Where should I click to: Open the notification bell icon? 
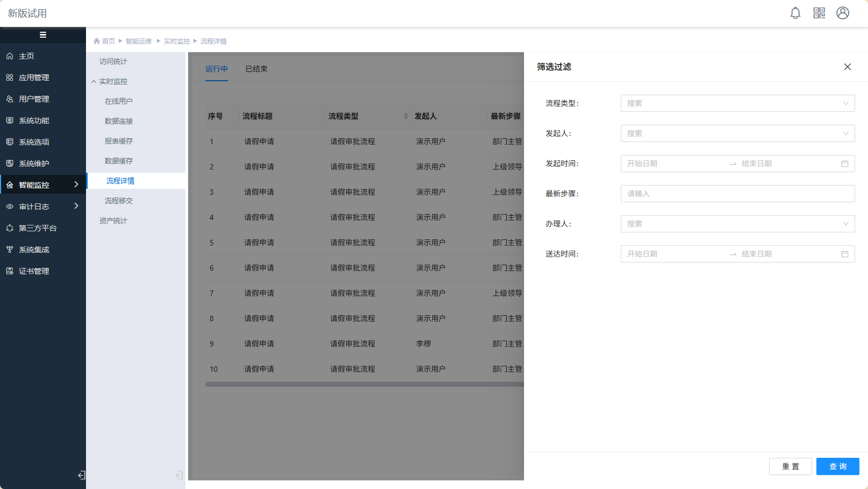[795, 13]
